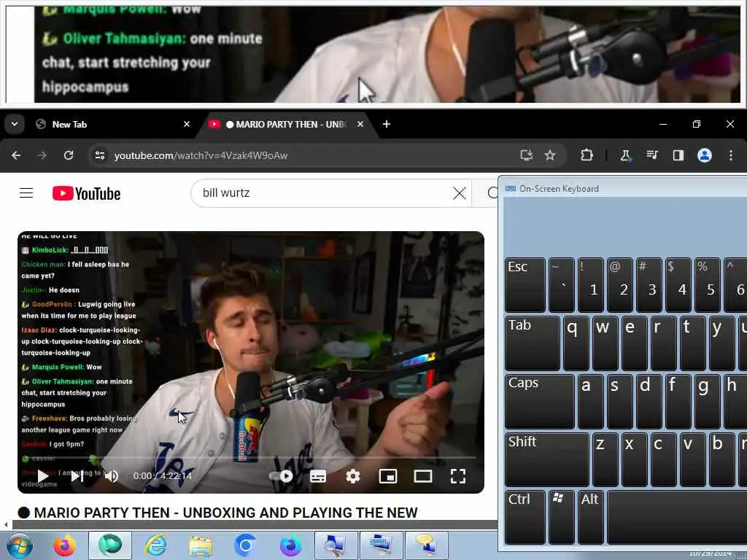Image resolution: width=747 pixels, height=560 pixels.
Task: Click Esc on On-Screen Keyboard
Action: tap(525, 285)
